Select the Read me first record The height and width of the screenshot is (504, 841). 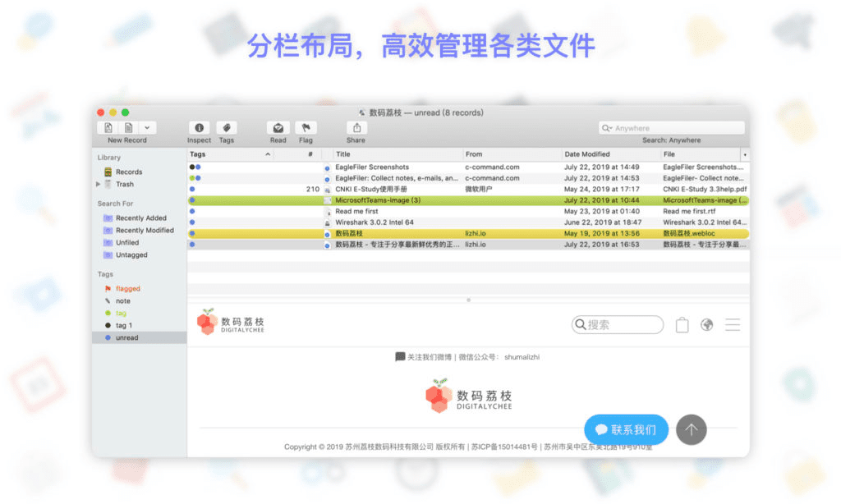[468, 211]
